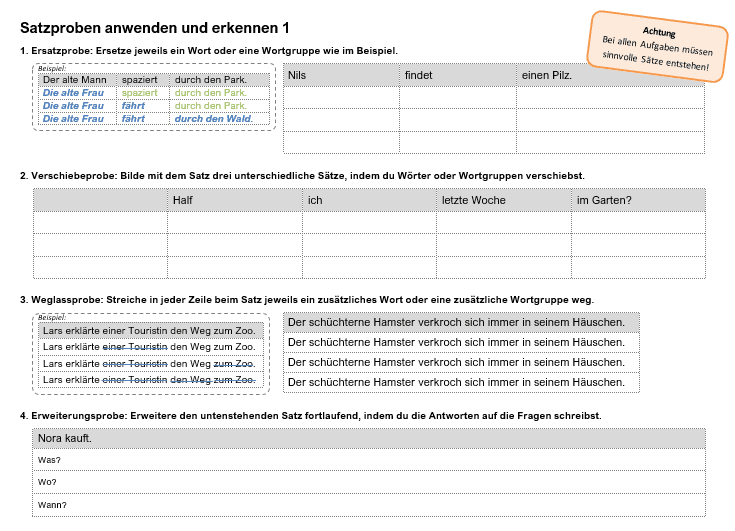The width and height of the screenshot is (735, 531).
Task: Click 'Die alte Frau' in the green 'spaziert' row
Action: tap(77, 93)
